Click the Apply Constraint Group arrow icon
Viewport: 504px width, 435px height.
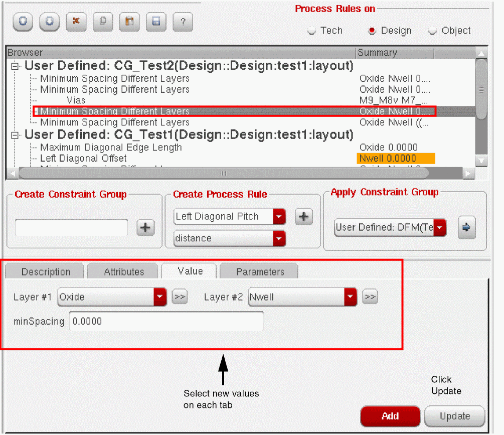(466, 227)
